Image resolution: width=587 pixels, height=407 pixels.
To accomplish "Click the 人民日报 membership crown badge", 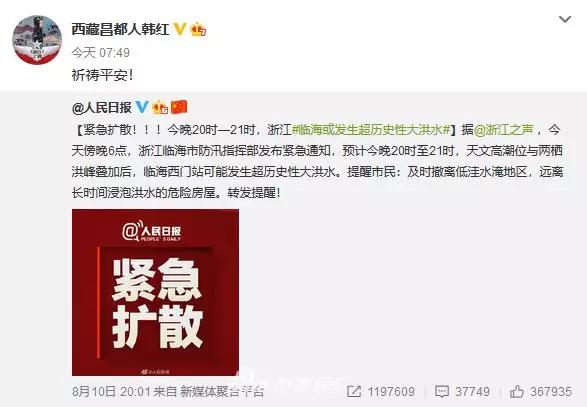I will pyautogui.click(x=160, y=107).
